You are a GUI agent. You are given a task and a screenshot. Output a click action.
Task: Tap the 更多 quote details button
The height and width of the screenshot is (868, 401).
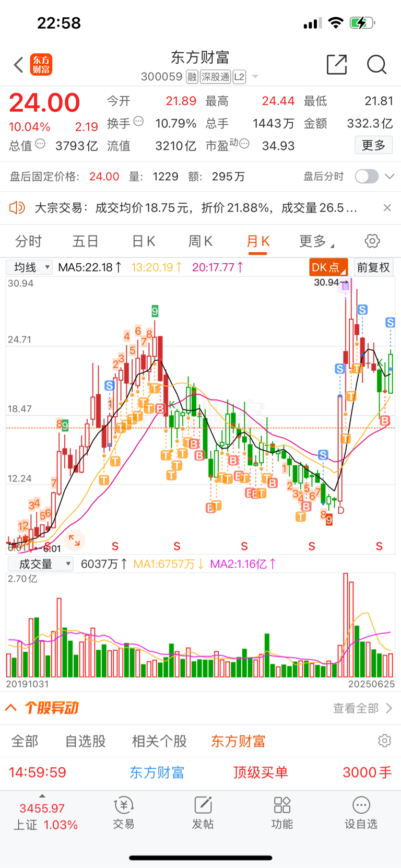(x=373, y=145)
